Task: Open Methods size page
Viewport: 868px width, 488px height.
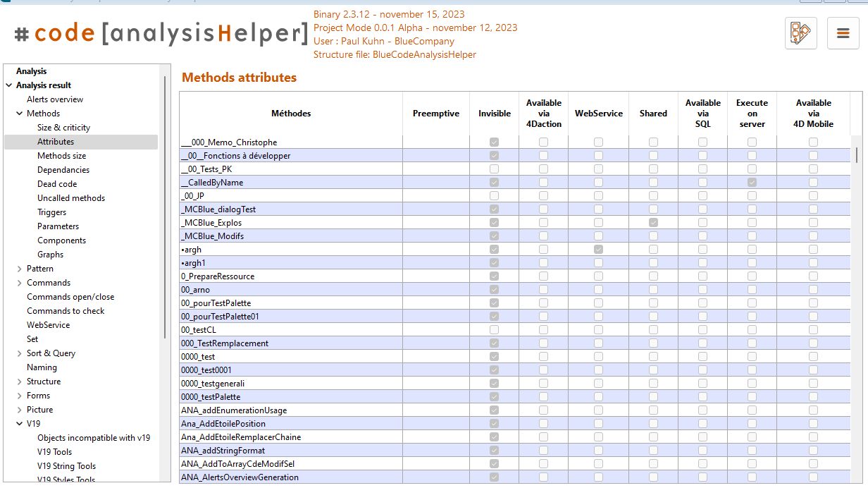Action: [61, 156]
